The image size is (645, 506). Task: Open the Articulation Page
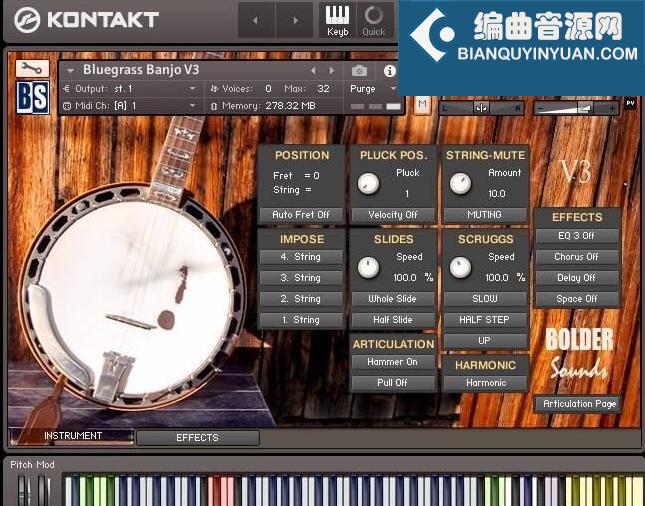click(x=579, y=404)
